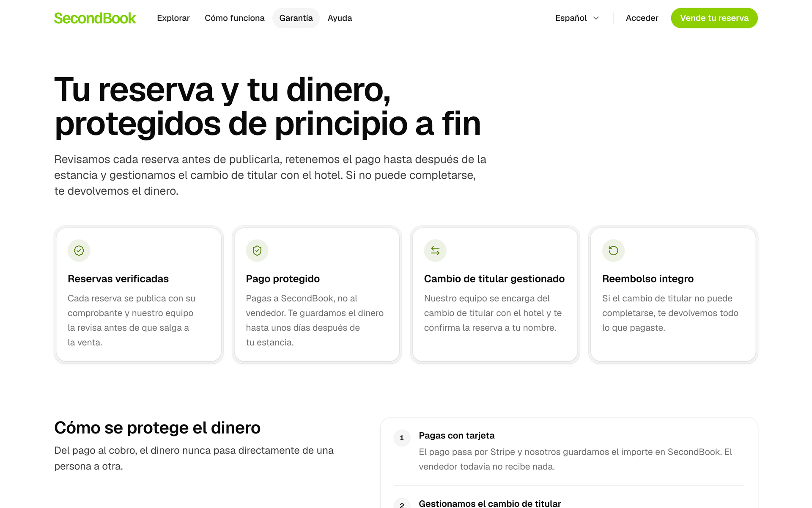Viewport: 812px width, 508px height.
Task: Click text 'Nuestro equipo se encarga del'
Action: tap(487, 298)
